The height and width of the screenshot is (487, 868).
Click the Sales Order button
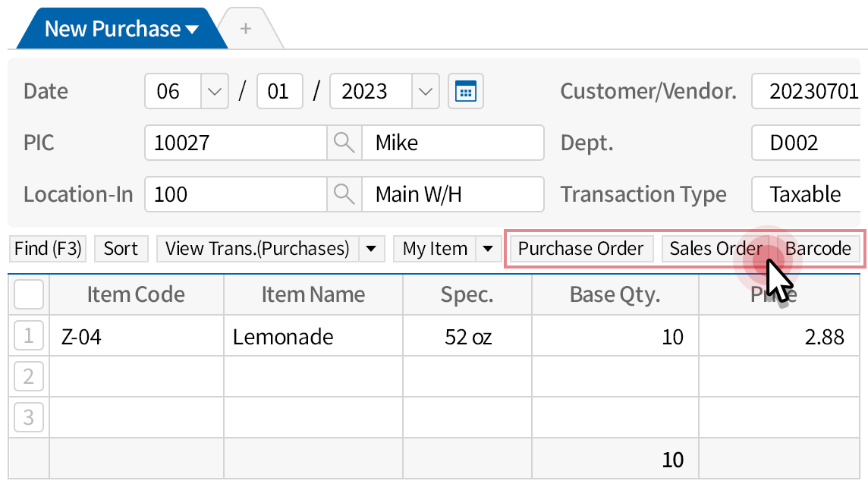715,249
